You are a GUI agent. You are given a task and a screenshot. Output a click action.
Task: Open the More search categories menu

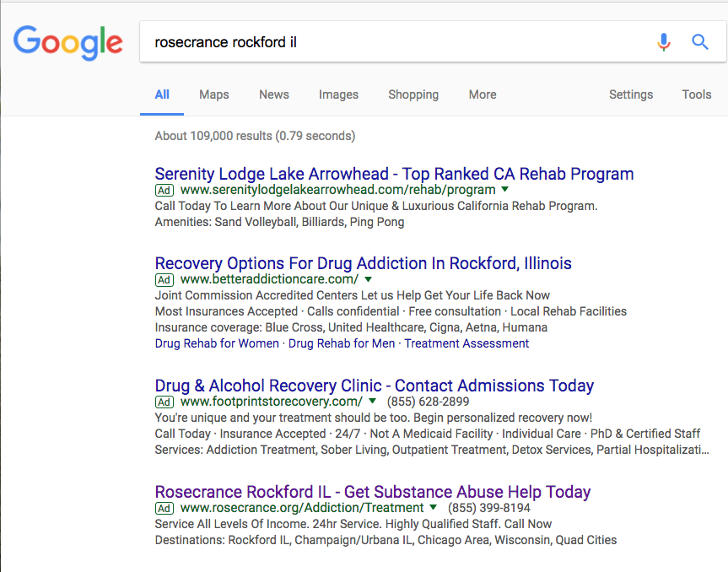(x=483, y=94)
